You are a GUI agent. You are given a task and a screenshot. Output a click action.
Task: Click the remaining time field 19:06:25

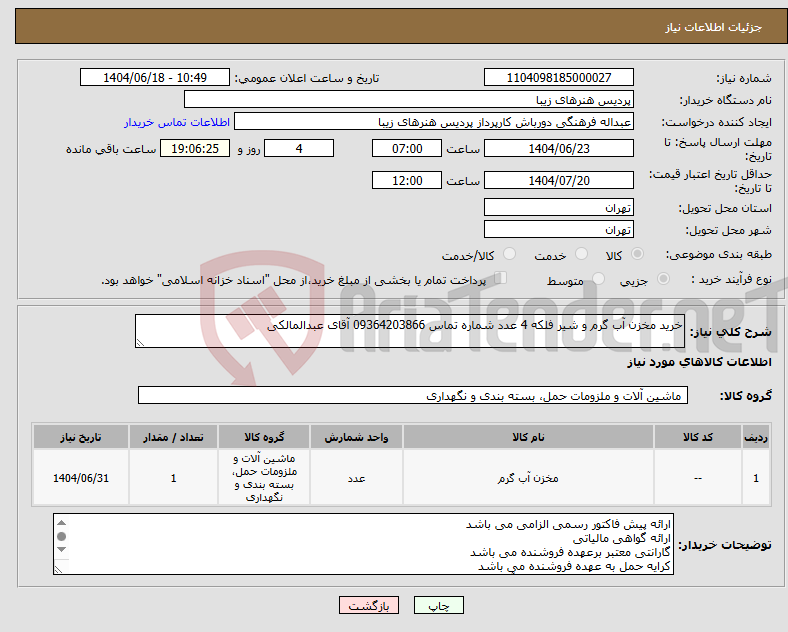point(195,148)
